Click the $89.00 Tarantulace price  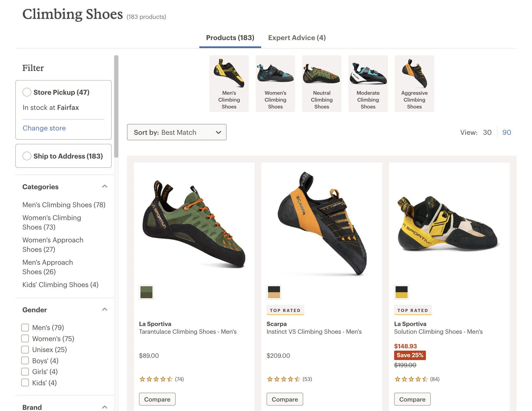(x=149, y=356)
